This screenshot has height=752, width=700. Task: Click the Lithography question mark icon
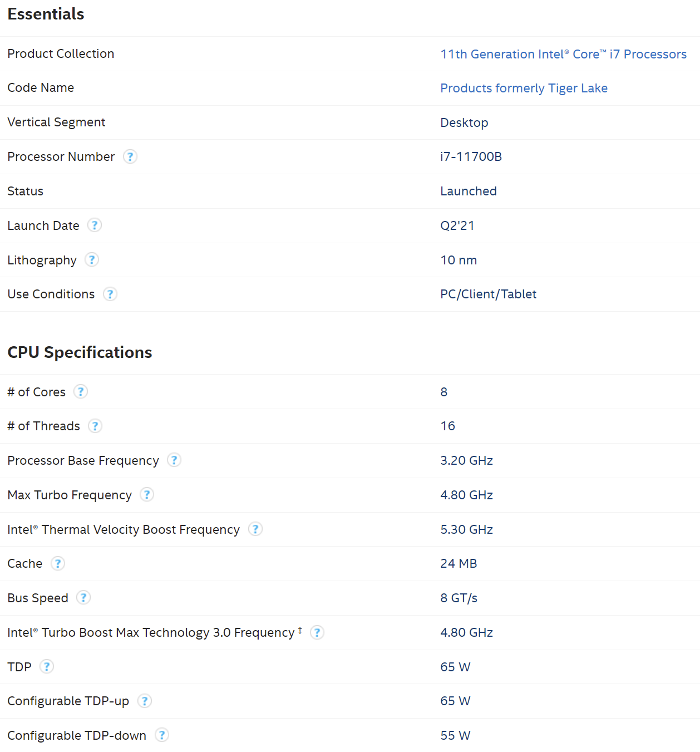(91, 259)
